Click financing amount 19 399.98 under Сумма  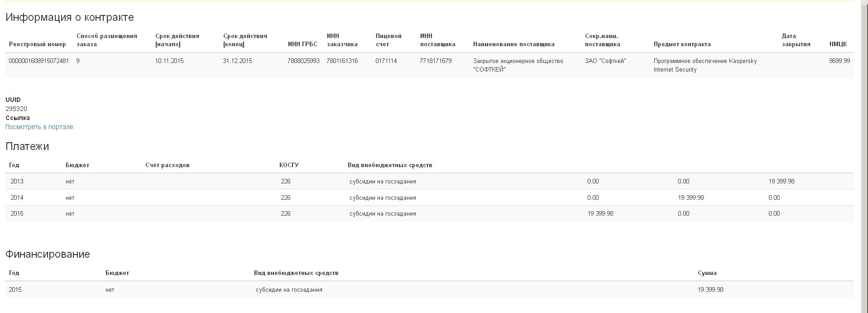(710, 289)
